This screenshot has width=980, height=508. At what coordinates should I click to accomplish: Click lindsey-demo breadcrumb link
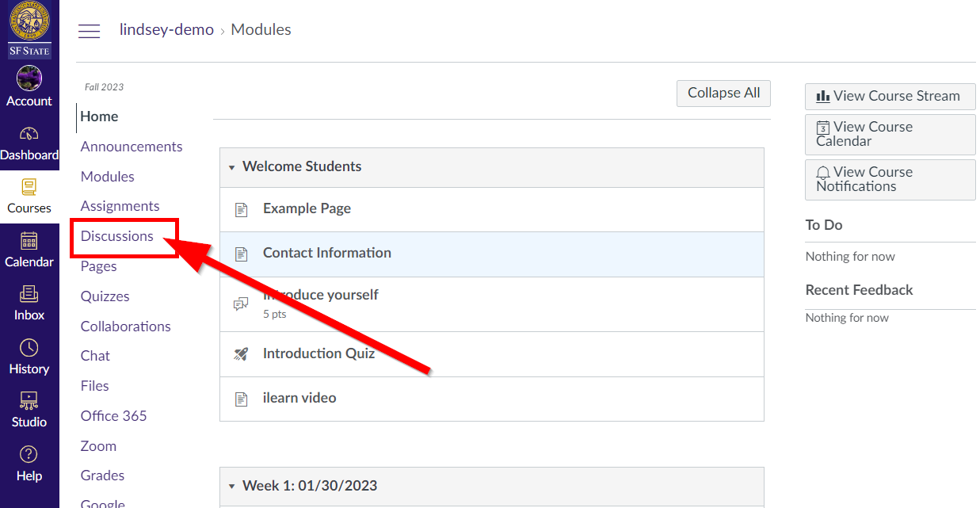pyautogui.click(x=166, y=30)
